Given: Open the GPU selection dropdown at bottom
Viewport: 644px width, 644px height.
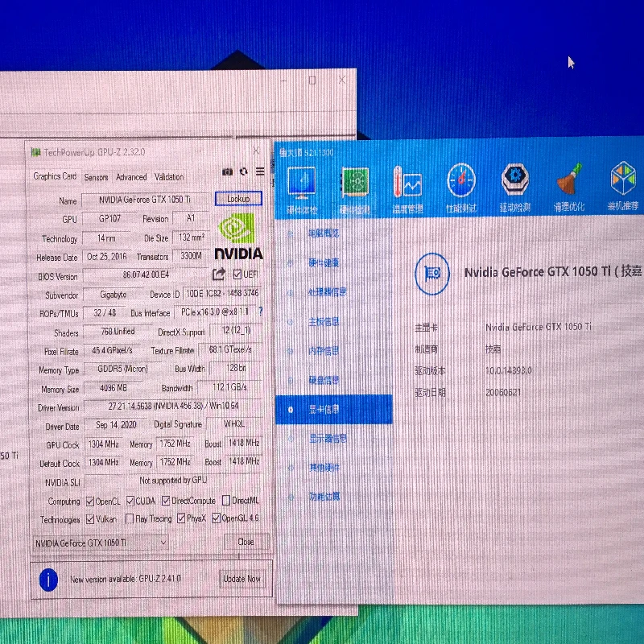Looking at the screenshot, I should [101, 543].
